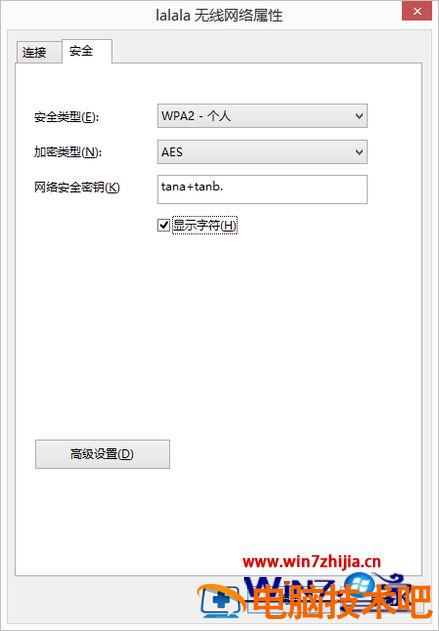Viewport: 439px width, 631px height.
Task: Click the 网络安全密钥(K) label
Action: pyautogui.click(x=77, y=187)
